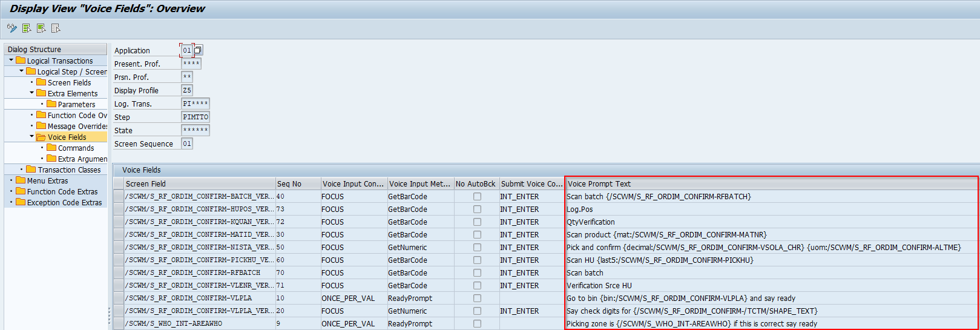Image resolution: width=980 pixels, height=330 pixels.
Task: Collapse the Voice Fields tree node
Action: 32,137
